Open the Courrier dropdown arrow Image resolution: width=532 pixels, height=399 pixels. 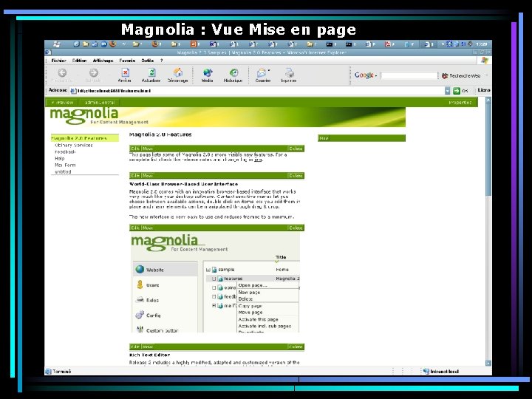pyautogui.click(x=269, y=70)
